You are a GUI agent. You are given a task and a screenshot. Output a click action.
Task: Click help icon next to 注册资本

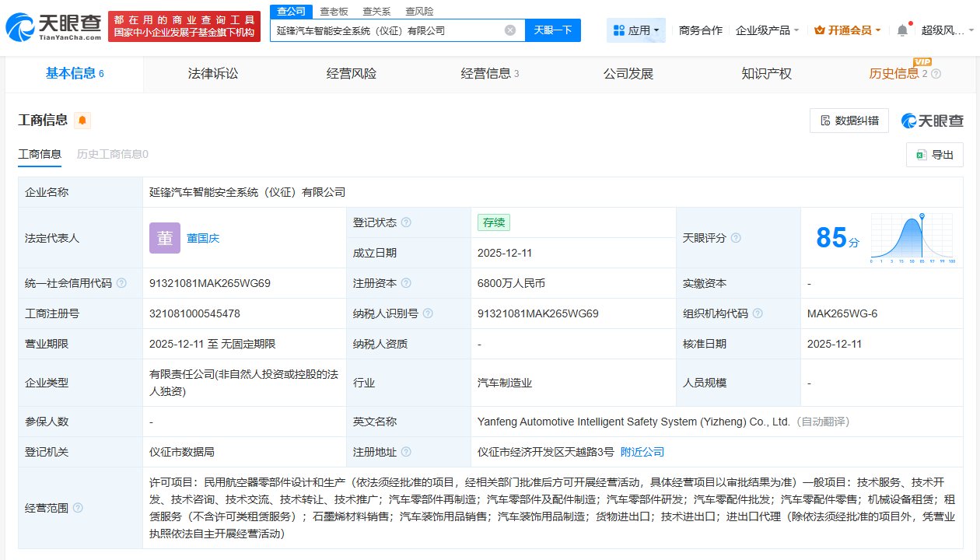click(406, 283)
